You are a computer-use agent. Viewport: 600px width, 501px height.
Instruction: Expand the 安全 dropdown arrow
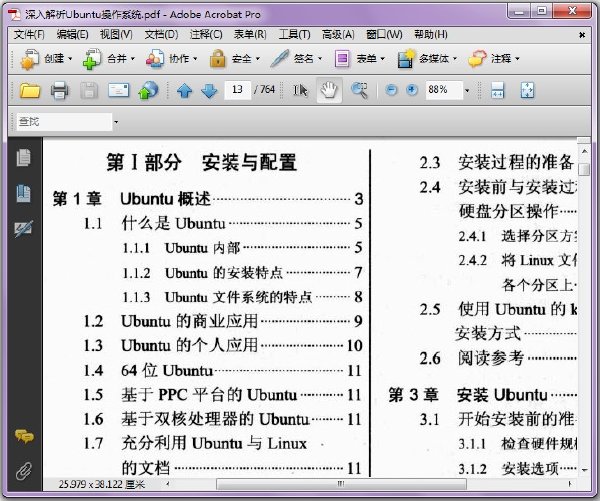coord(258,59)
